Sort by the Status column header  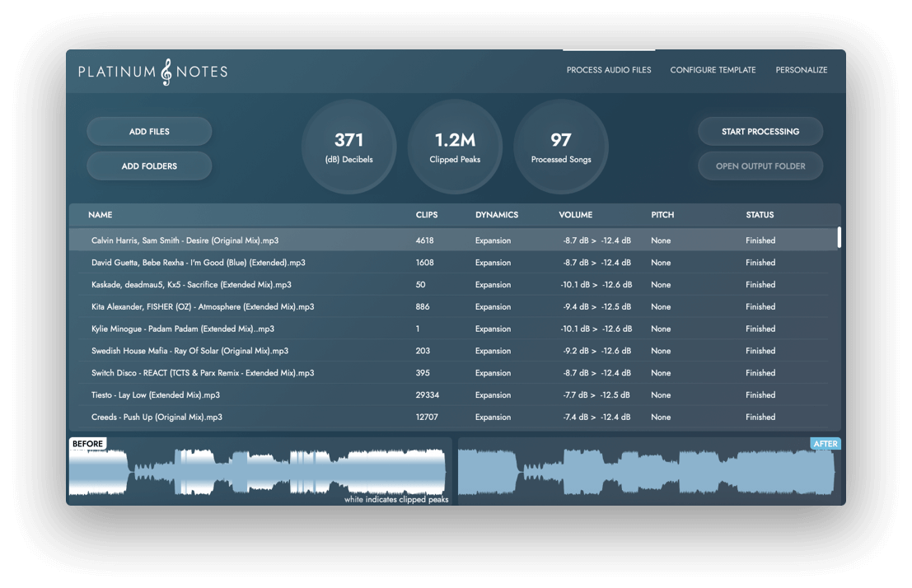coord(760,215)
